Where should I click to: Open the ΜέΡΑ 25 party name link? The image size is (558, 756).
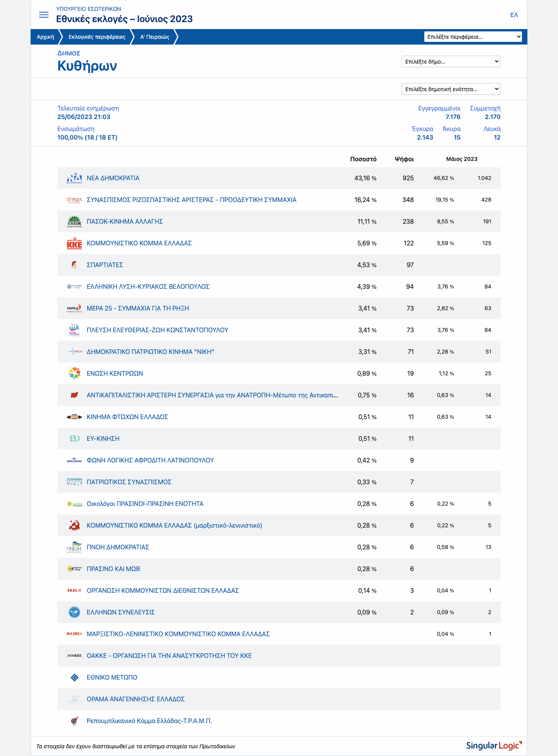[138, 308]
